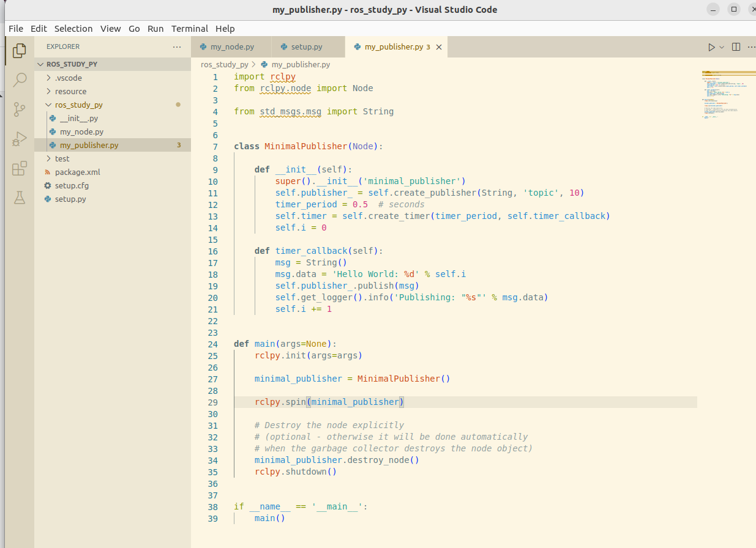Click the '# seconds' comment on line 12
Viewport: 756px width, 548px height.
(x=402, y=204)
